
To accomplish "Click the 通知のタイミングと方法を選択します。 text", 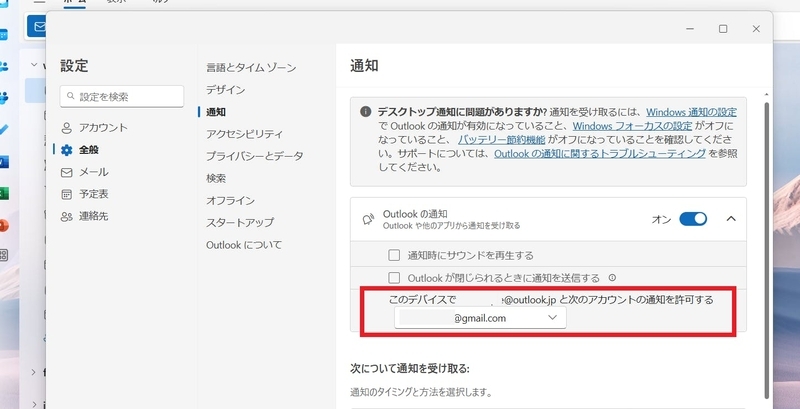I will pyautogui.click(x=421, y=393).
